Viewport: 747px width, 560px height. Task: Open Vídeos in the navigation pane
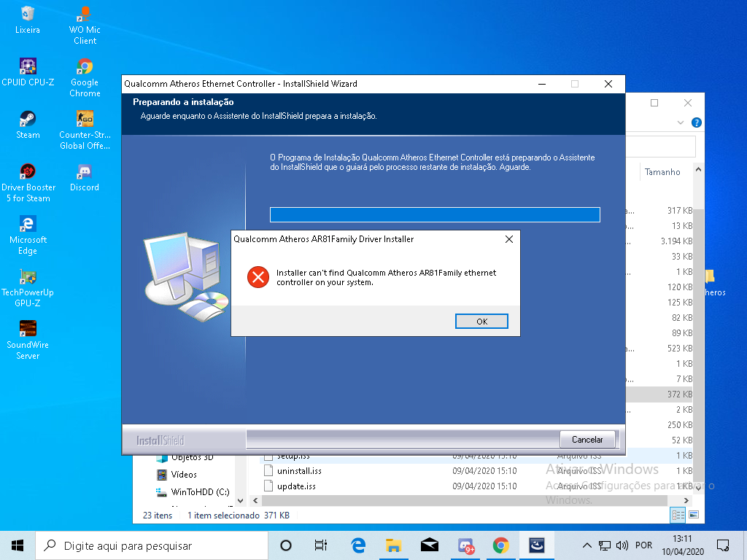pos(184,475)
